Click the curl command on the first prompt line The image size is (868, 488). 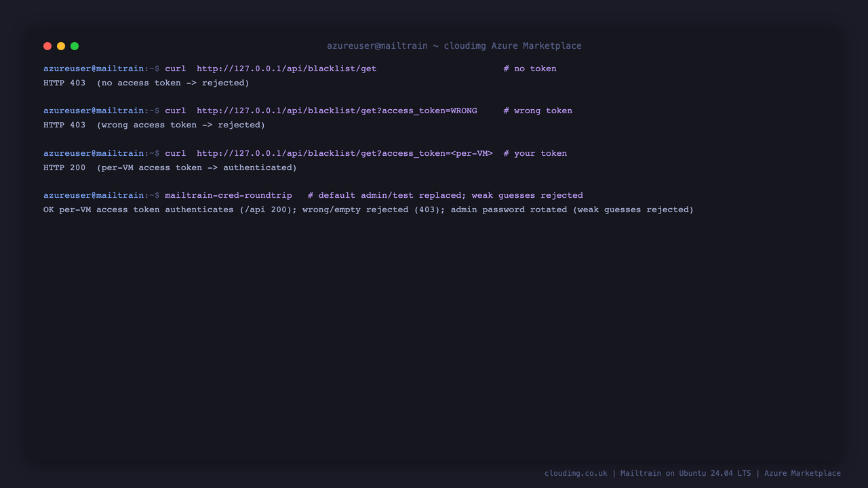pos(175,68)
